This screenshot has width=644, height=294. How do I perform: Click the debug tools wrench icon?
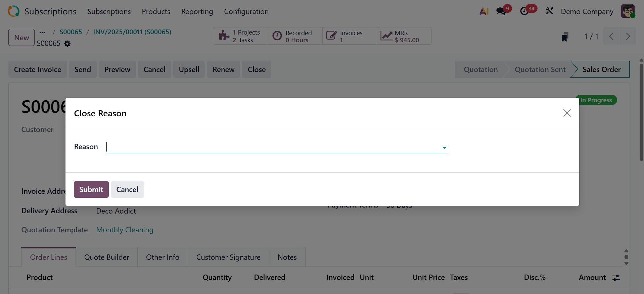point(549,11)
